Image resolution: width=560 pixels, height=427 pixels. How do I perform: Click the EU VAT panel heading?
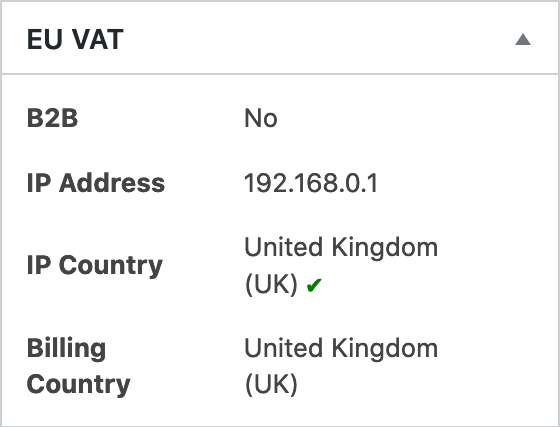(x=75, y=39)
